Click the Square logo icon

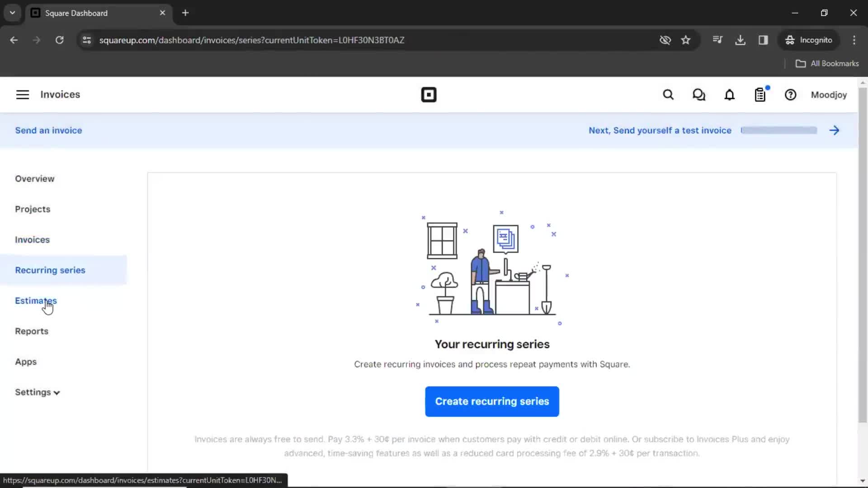coord(429,95)
